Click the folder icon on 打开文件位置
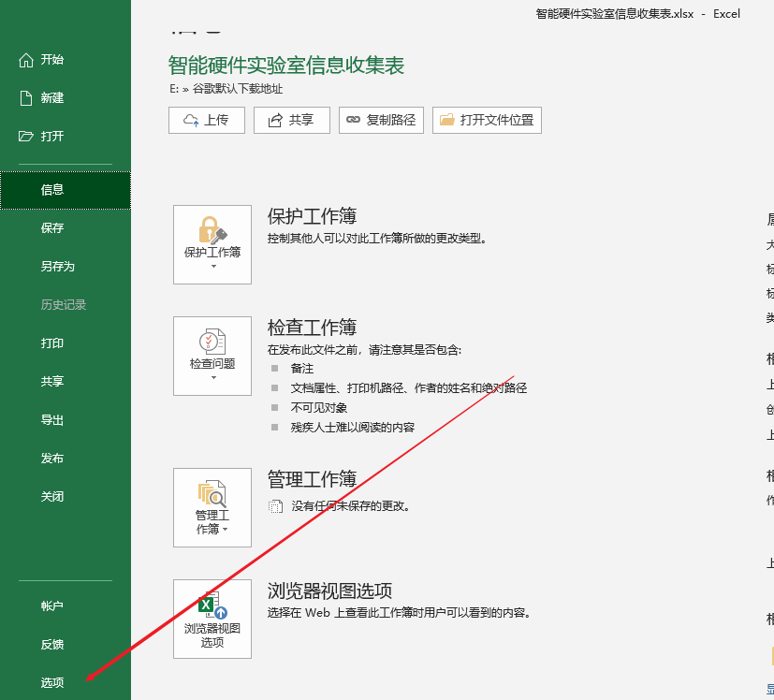Viewport: 774px width, 700px height. tap(447, 120)
